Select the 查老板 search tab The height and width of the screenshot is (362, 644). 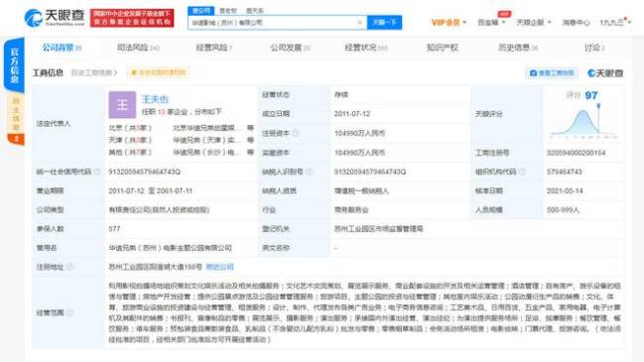click(228, 11)
